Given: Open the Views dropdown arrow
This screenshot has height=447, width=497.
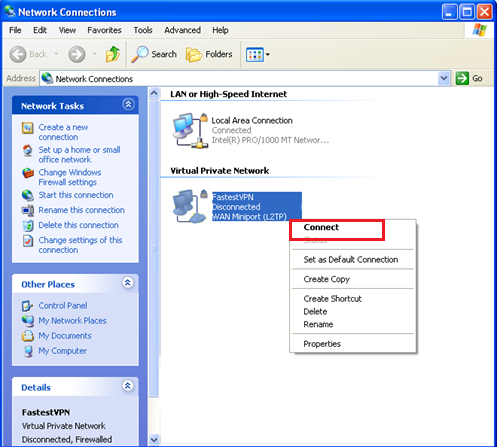Looking at the screenshot, I should pyautogui.click(x=268, y=54).
